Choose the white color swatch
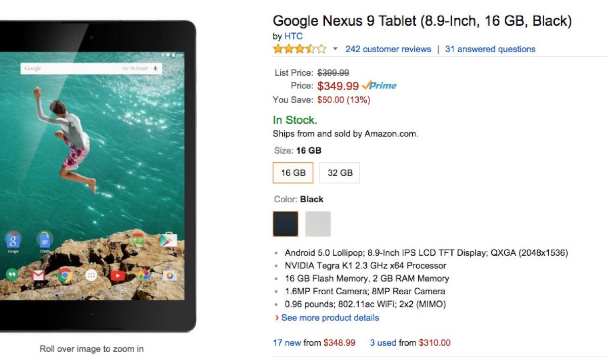 [x=318, y=224]
